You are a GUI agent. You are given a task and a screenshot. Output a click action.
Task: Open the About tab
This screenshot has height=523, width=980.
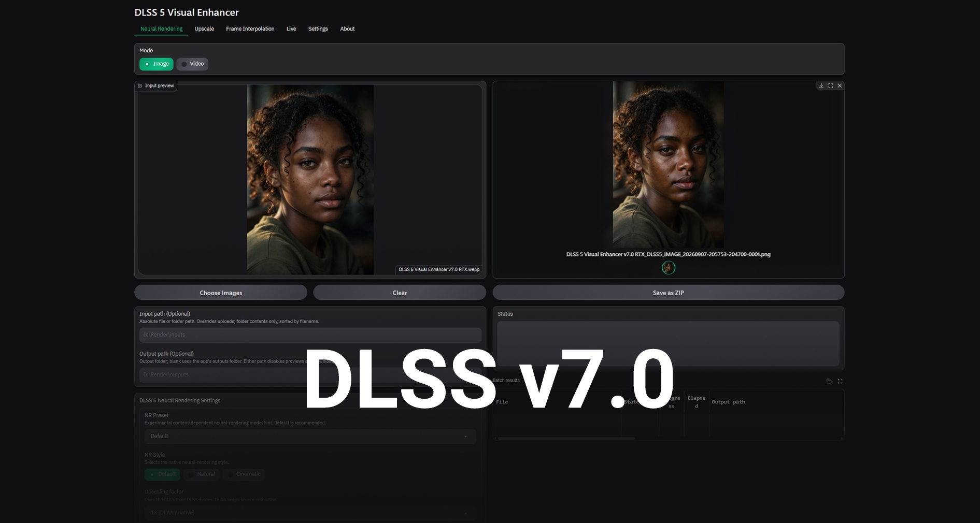[347, 29]
